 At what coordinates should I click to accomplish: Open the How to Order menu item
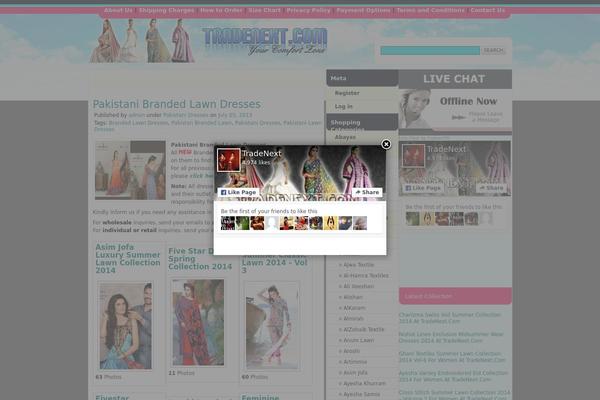click(x=222, y=10)
